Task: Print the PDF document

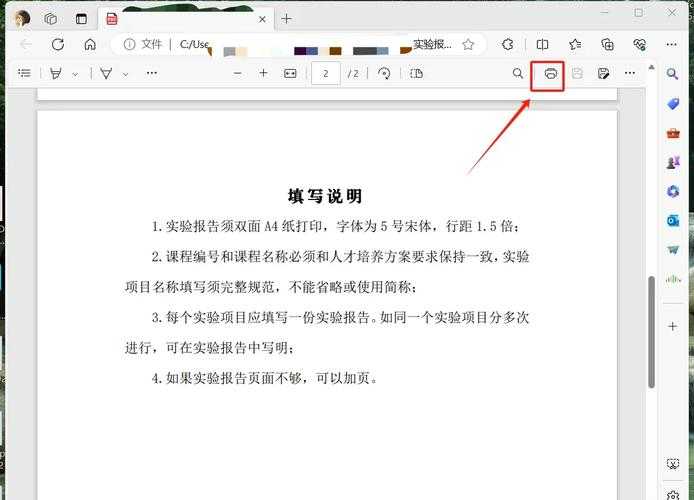Action: [x=550, y=74]
